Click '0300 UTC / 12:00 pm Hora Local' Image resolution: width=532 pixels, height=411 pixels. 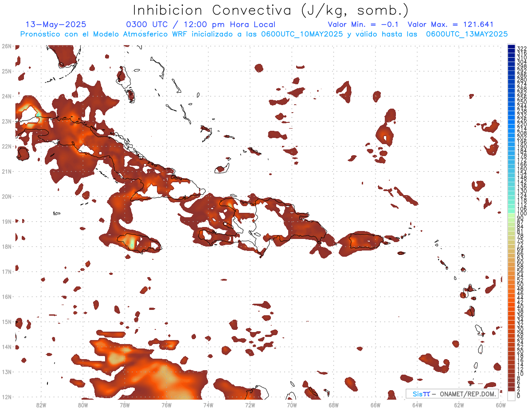[201, 25]
